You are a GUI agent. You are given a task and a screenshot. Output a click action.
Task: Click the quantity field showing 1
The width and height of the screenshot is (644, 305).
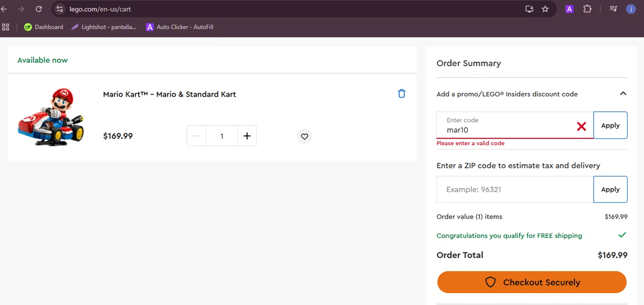tap(222, 136)
